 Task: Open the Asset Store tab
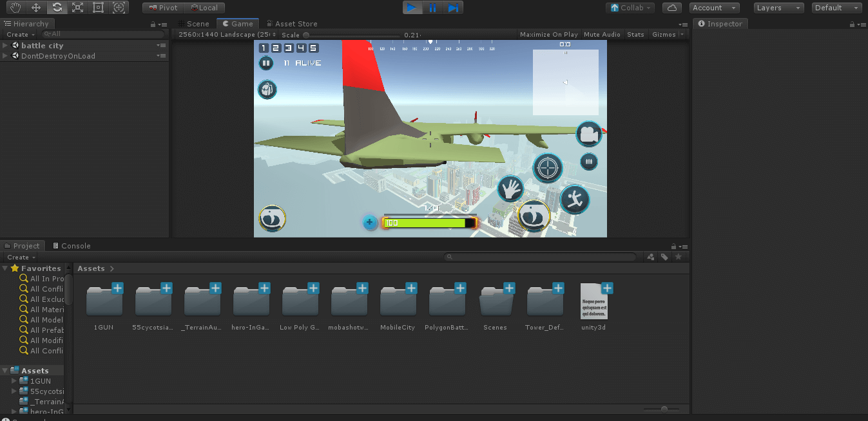coord(292,24)
